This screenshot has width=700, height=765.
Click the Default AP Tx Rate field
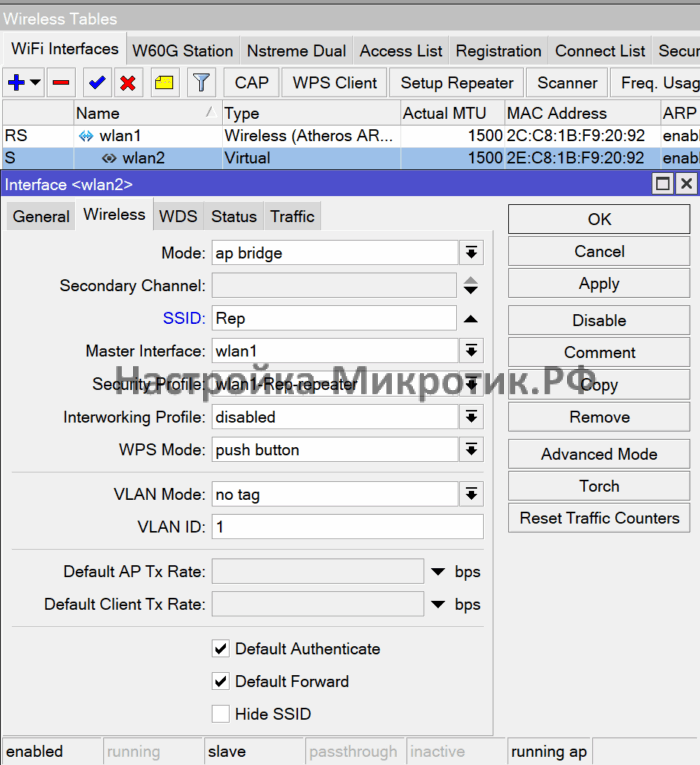pos(318,571)
